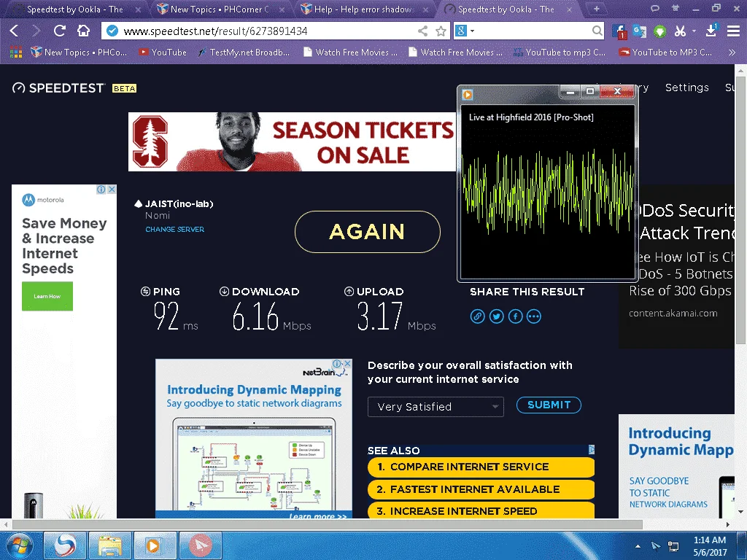Open the translate extension icon
Screen dimensions: 747x560
[x=639, y=31]
